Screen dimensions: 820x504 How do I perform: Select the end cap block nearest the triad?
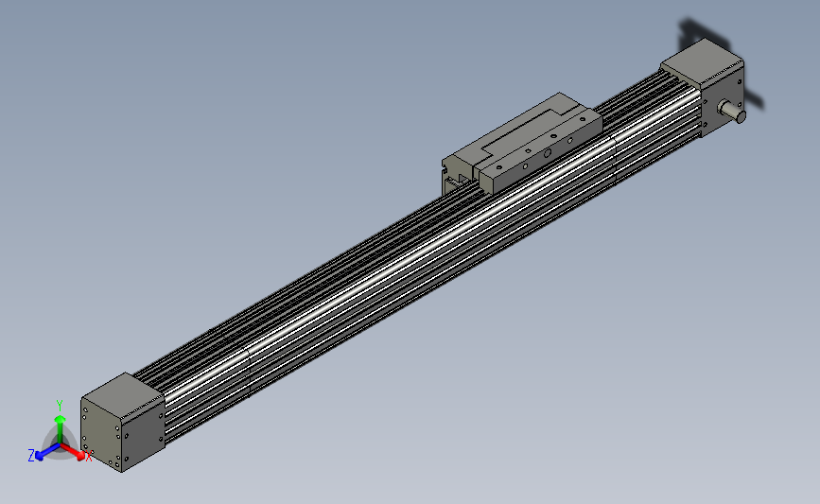coord(123,422)
